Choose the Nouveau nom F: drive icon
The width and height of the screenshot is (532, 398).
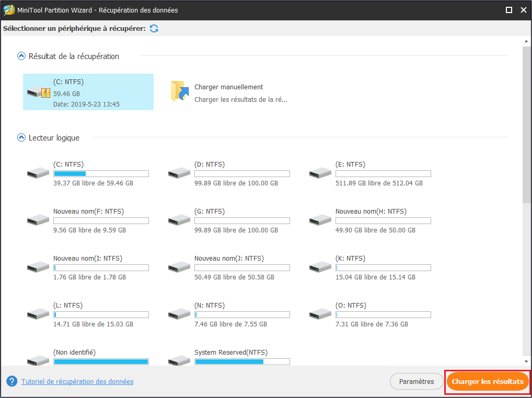coord(38,220)
